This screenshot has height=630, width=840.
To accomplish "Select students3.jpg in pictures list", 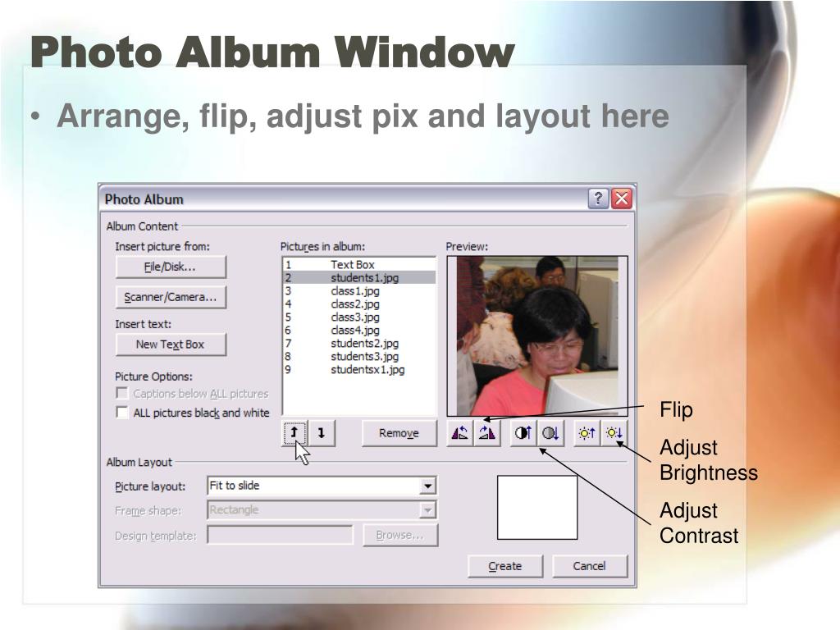I will (359, 356).
